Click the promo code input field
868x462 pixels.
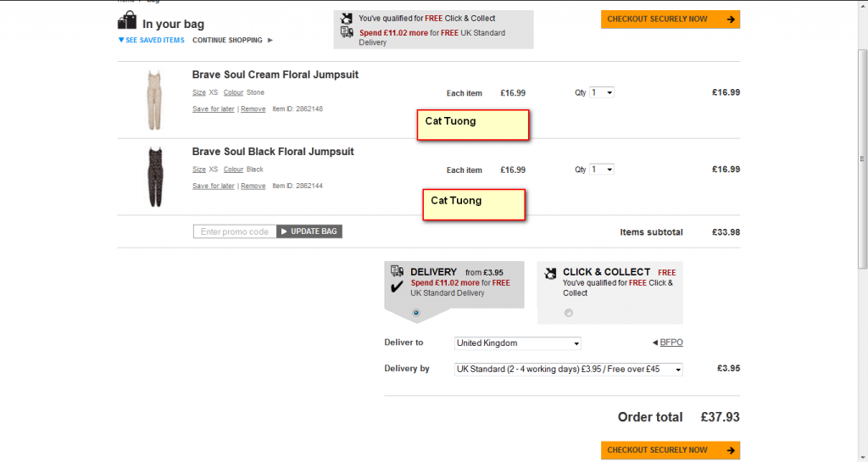point(235,231)
